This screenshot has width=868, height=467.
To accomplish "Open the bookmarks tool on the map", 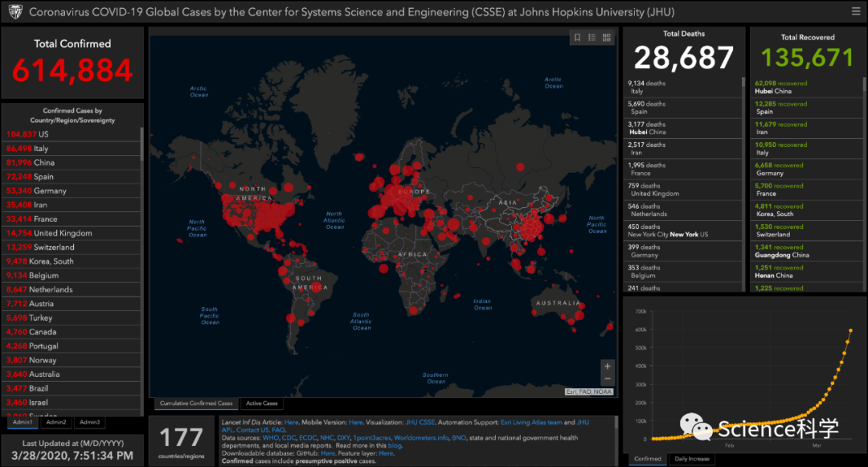I will 577,38.
